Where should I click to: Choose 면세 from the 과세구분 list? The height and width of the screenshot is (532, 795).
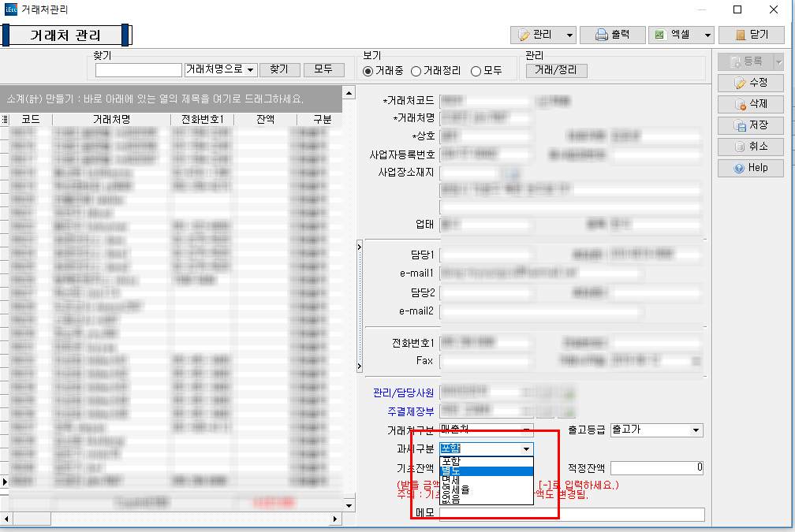(451, 480)
